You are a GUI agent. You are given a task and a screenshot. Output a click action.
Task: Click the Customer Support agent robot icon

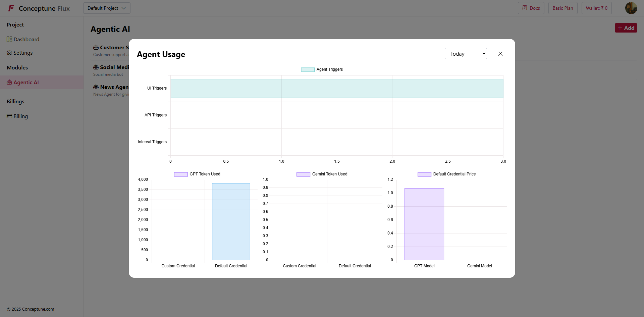96,47
